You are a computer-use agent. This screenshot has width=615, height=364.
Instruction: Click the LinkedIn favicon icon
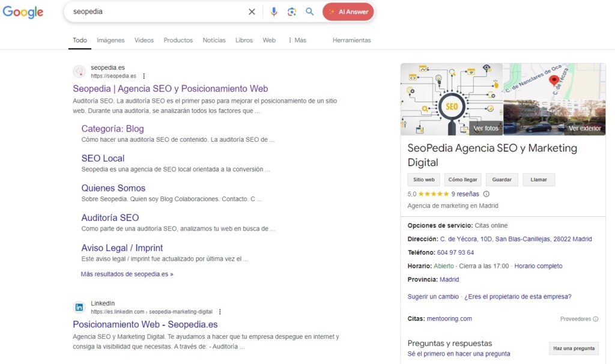(79, 307)
